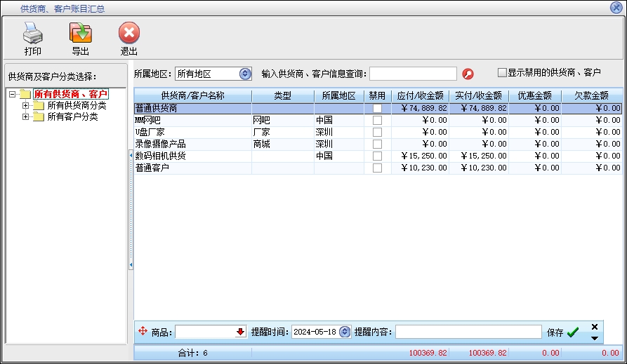This screenshot has width=627, height=364.
Task: Open the 提醒时间 date picker
Action: point(344,332)
